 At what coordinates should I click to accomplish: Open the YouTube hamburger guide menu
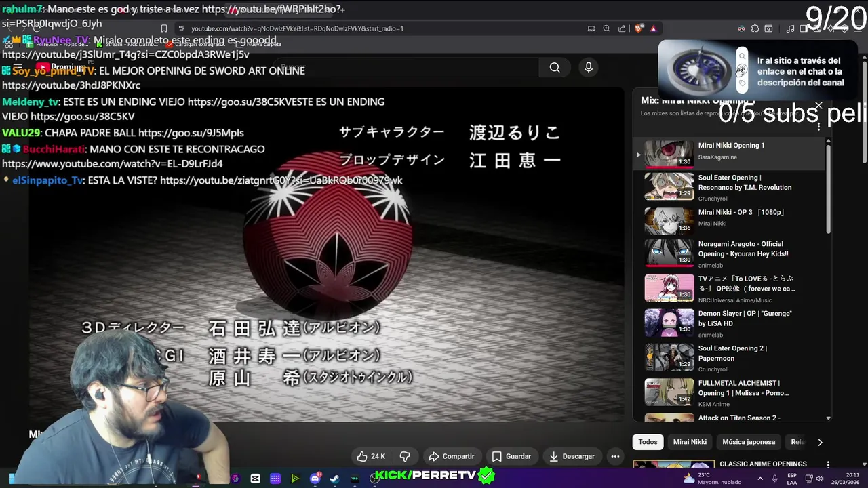18,67
